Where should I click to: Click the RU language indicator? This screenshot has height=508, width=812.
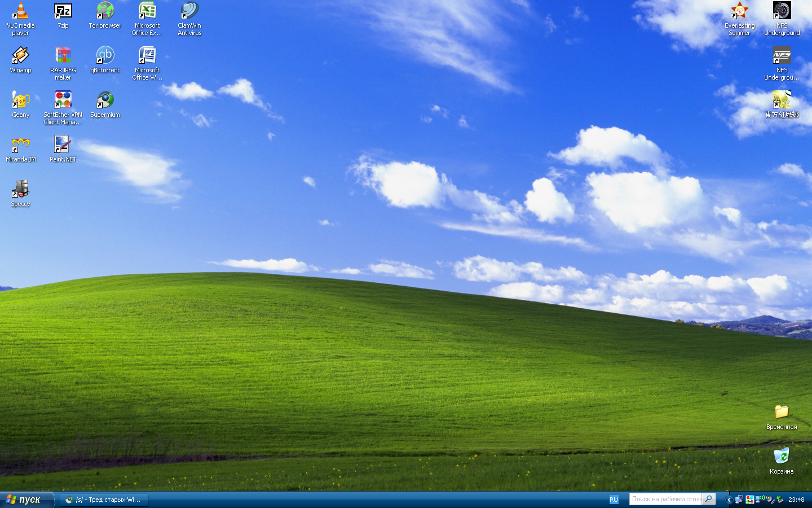pyautogui.click(x=614, y=499)
